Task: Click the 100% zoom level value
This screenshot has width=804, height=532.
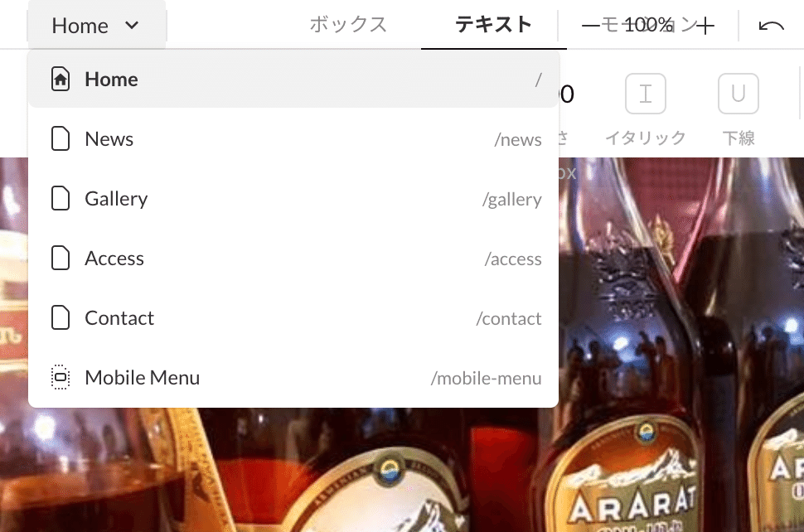Action: click(649, 25)
